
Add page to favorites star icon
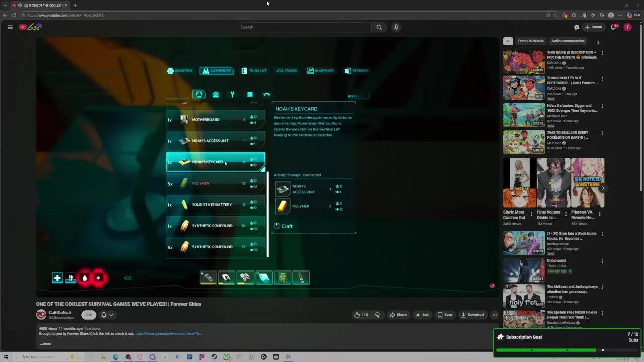[555, 15]
